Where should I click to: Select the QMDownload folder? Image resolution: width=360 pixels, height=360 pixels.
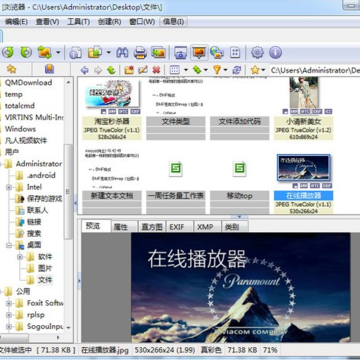(28, 83)
